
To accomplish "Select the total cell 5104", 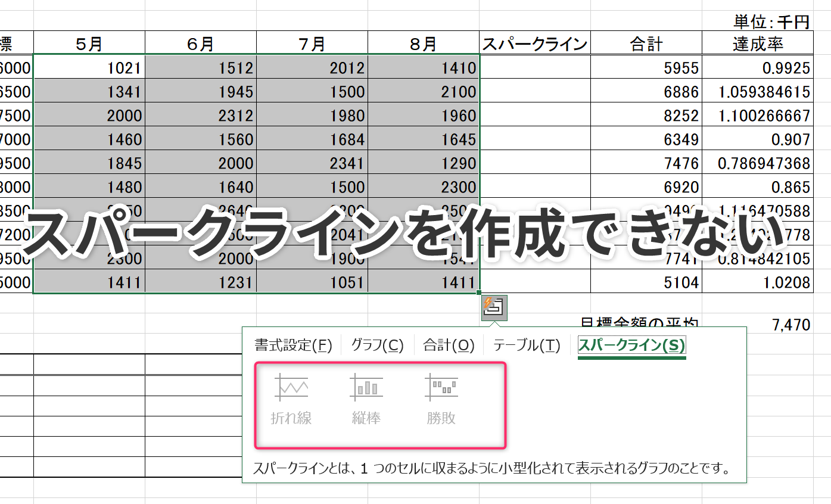I will click(646, 281).
